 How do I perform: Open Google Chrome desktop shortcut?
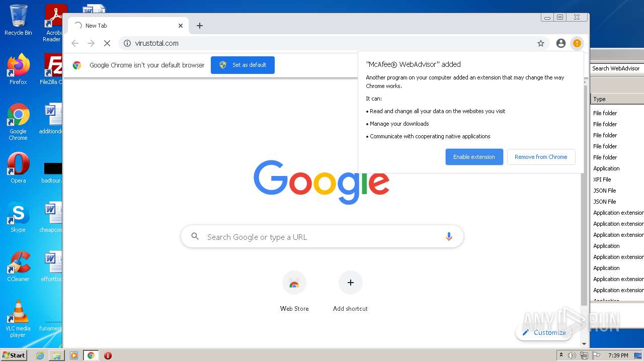point(18,122)
